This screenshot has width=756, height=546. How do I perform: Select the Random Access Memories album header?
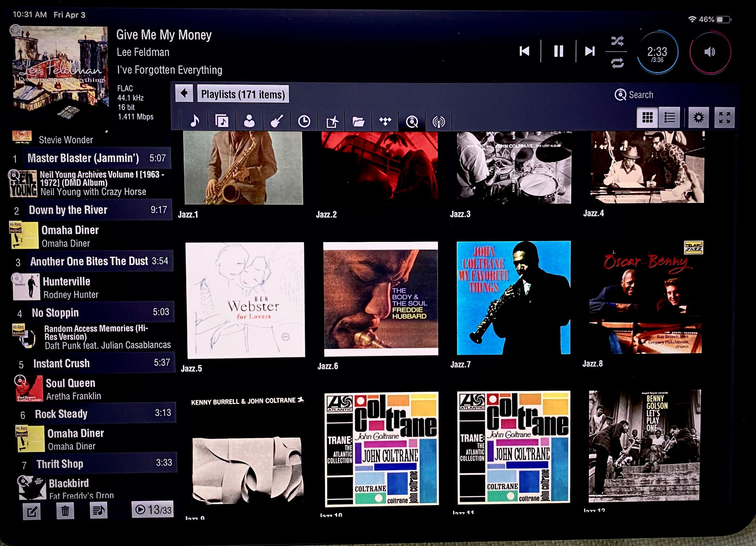click(94, 337)
